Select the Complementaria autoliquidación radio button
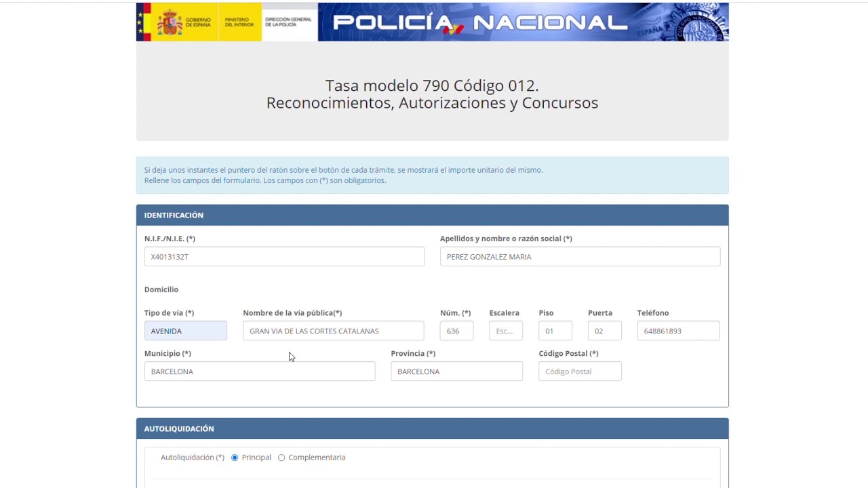 [x=281, y=457]
